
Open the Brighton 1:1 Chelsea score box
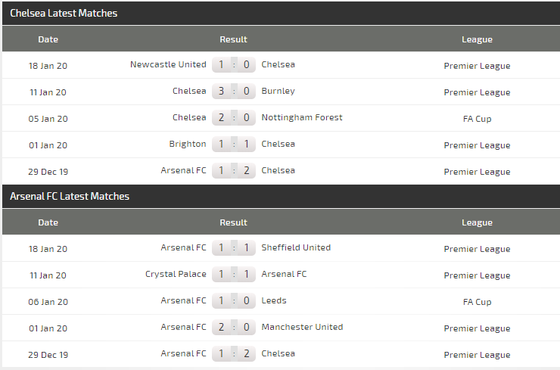click(x=234, y=144)
